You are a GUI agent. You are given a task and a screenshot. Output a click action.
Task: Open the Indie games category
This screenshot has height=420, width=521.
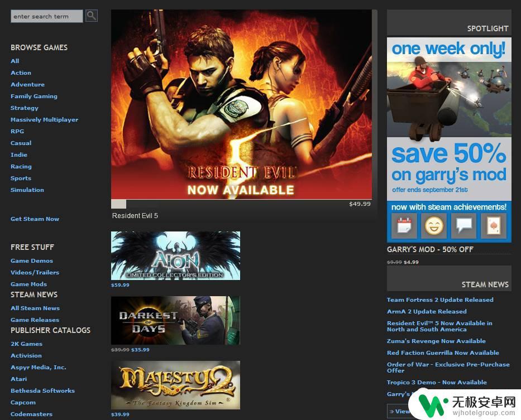coord(19,155)
